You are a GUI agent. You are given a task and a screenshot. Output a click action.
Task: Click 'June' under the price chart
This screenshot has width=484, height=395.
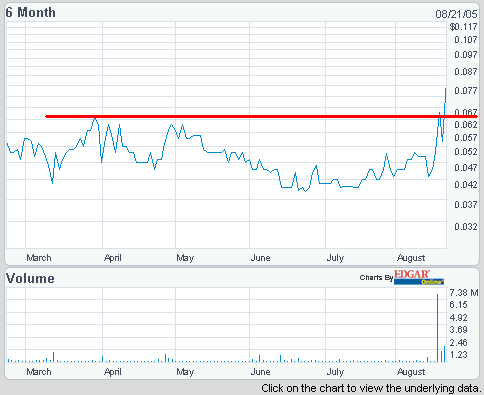click(260, 258)
